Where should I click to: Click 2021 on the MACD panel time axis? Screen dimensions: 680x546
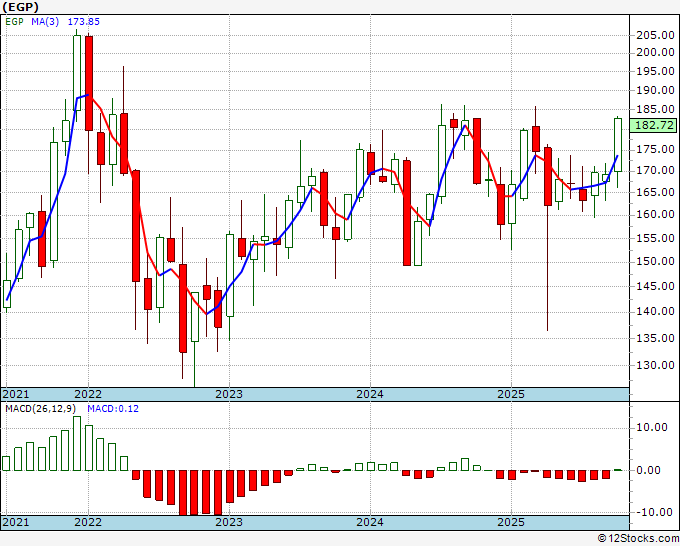[16, 522]
